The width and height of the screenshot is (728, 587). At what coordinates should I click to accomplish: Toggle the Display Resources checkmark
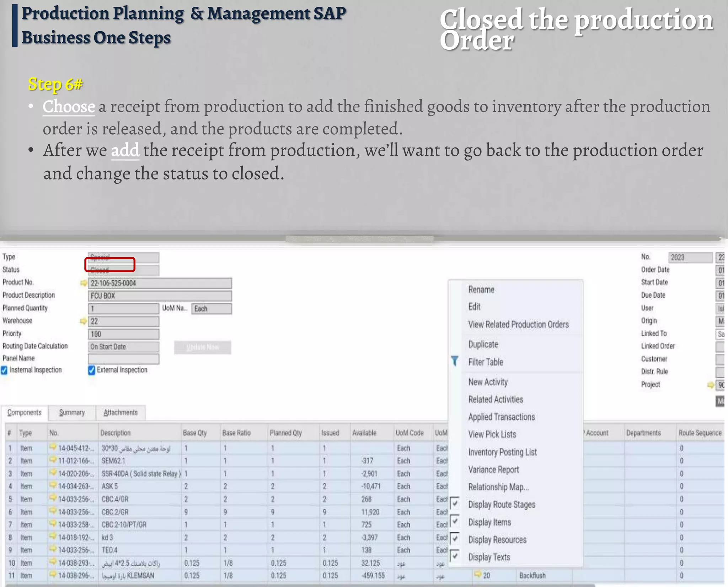[455, 539]
